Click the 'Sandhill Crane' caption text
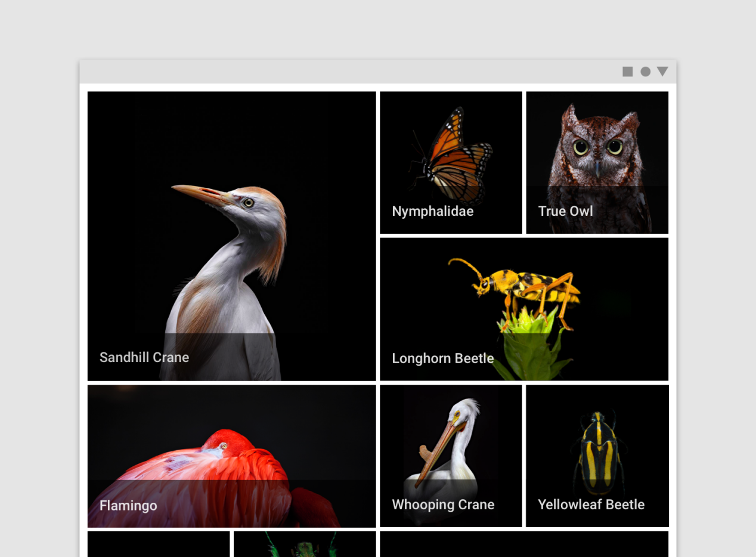This screenshot has height=557, width=756. (144, 357)
